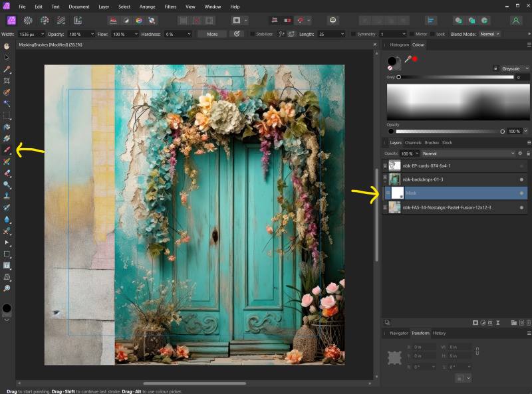Select the Erase Brush tool
The height and width of the screenshot is (394, 532).
point(7,173)
